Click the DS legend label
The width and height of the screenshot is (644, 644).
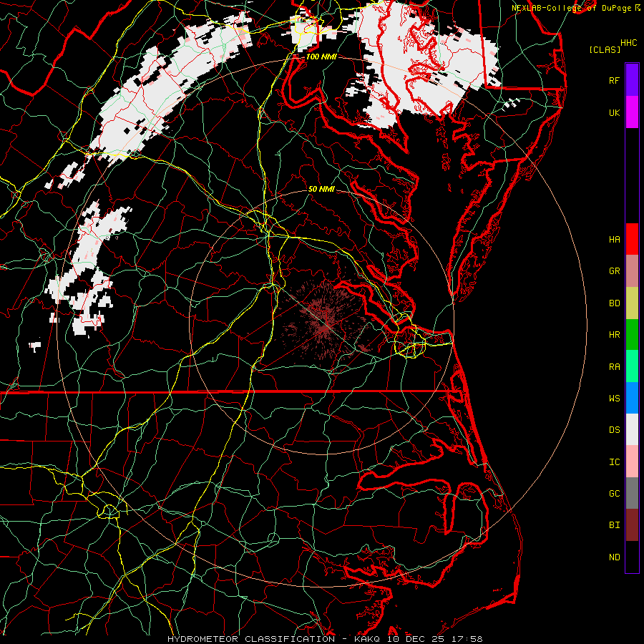[x=614, y=430]
